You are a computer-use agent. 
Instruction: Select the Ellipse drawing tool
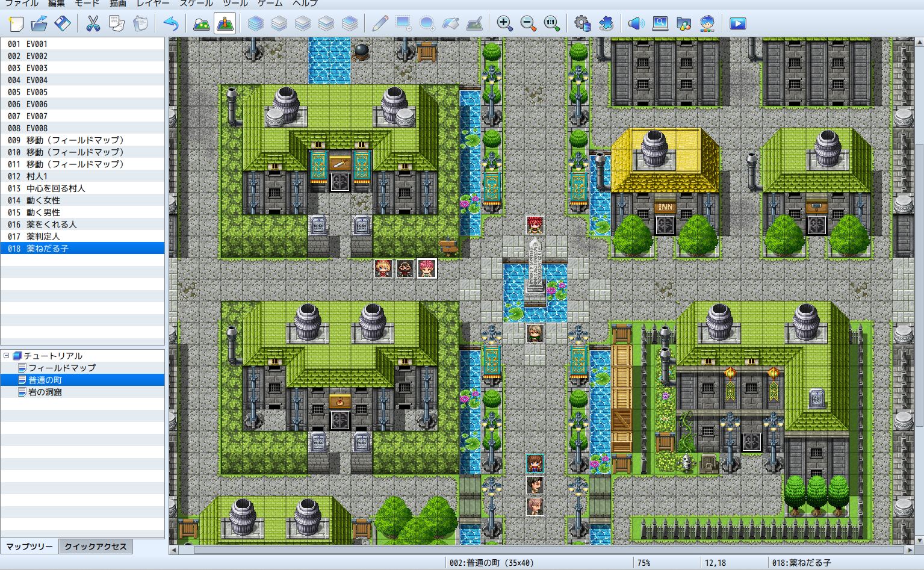pos(427,23)
